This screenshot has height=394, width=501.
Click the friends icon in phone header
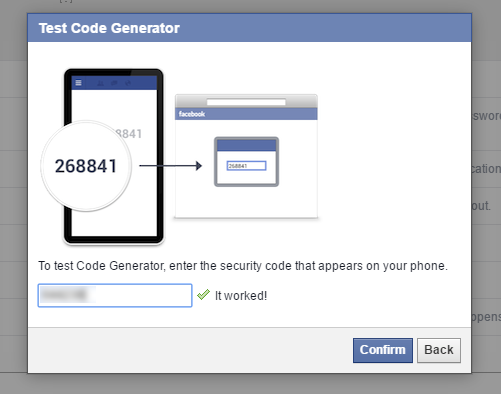click(x=100, y=83)
